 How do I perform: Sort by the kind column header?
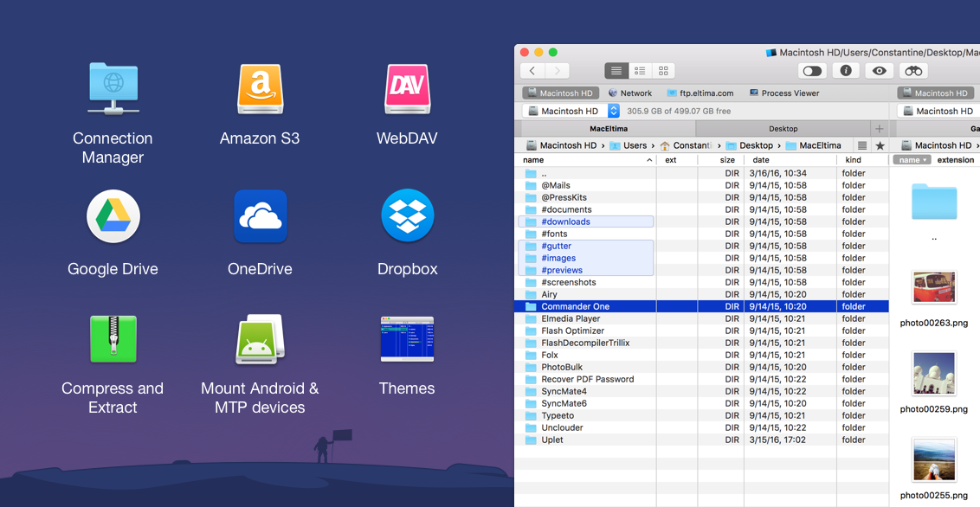(x=862, y=160)
